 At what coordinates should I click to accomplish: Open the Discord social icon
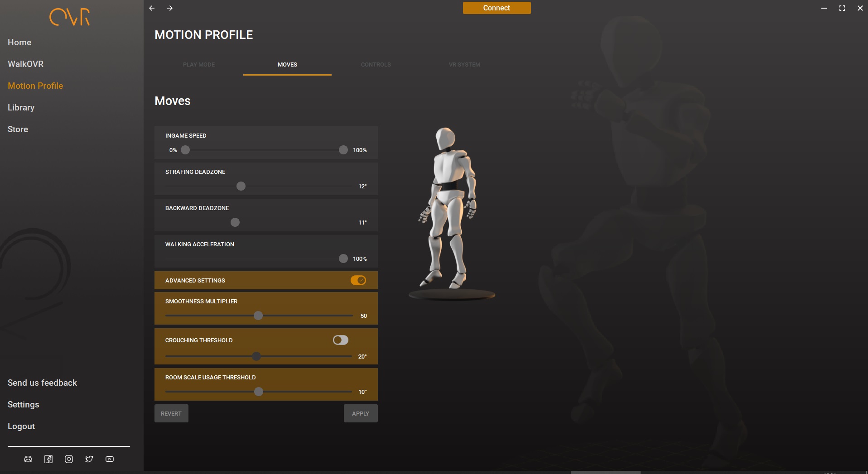point(28,459)
